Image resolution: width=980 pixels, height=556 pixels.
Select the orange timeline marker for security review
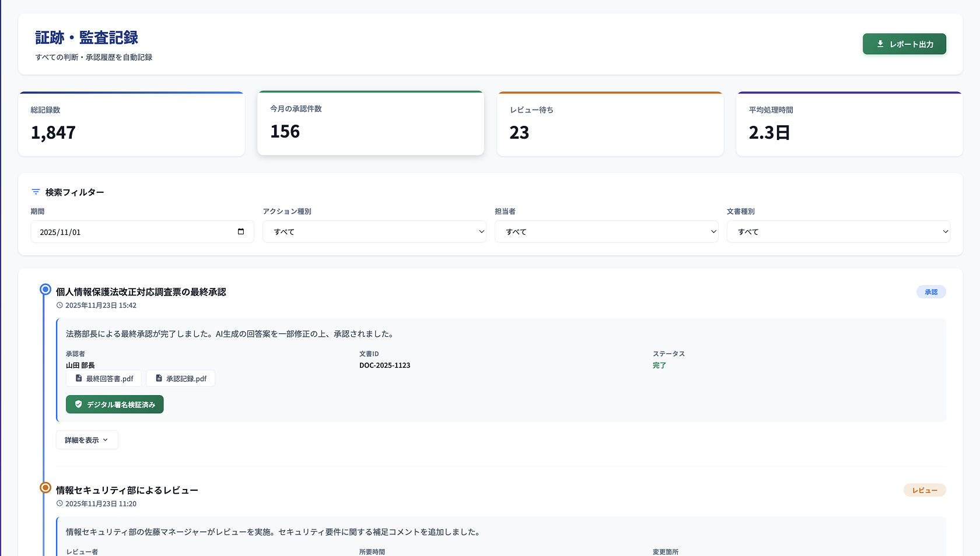click(45, 487)
